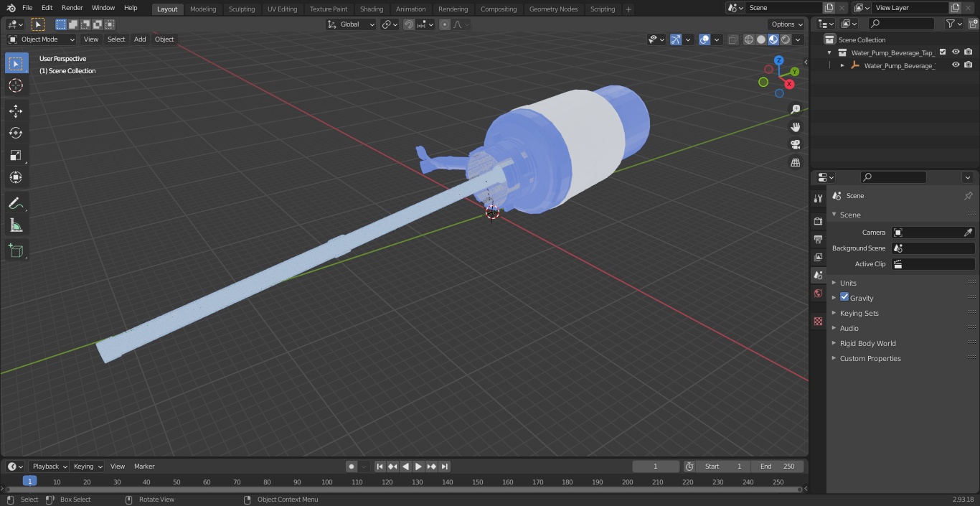Click the viewport zoom magnifier icon
Image resolution: width=980 pixels, height=506 pixels.
(795, 109)
